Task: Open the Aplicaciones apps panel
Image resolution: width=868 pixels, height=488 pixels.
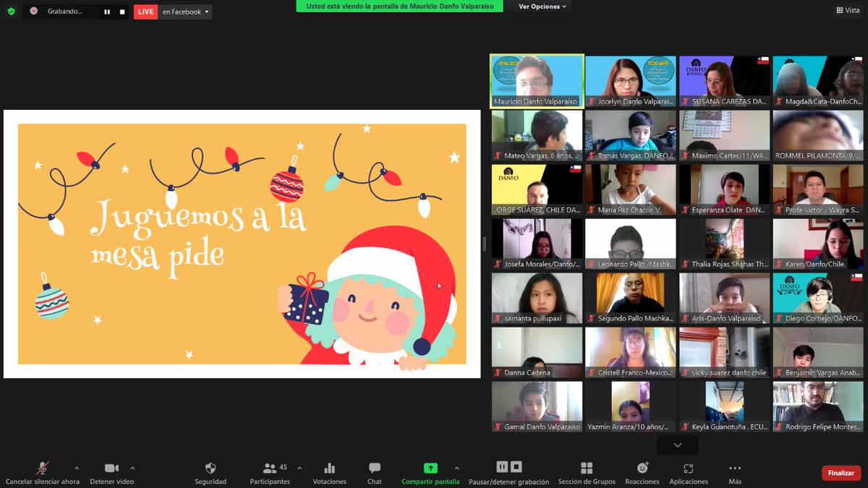Action: 689,474
